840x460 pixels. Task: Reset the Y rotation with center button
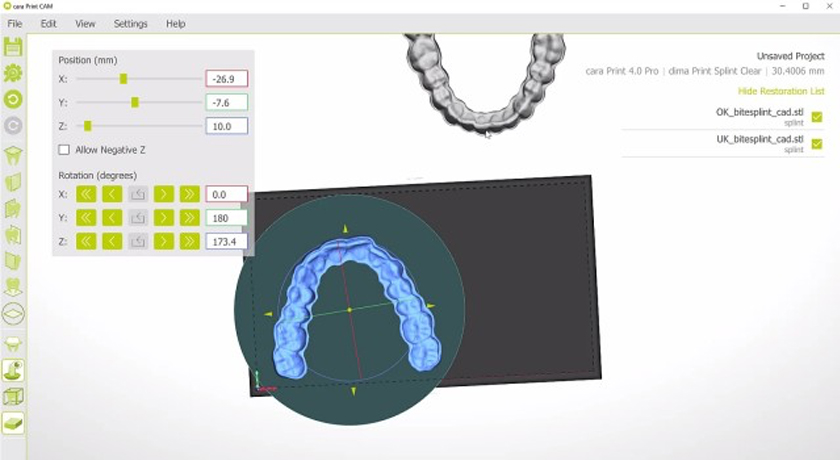(x=138, y=218)
